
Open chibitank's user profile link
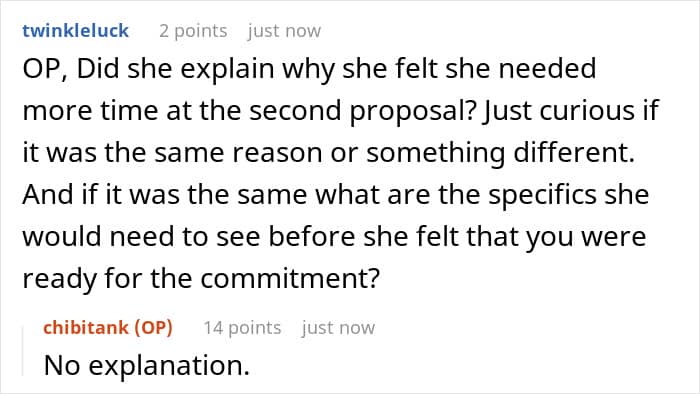(x=82, y=328)
